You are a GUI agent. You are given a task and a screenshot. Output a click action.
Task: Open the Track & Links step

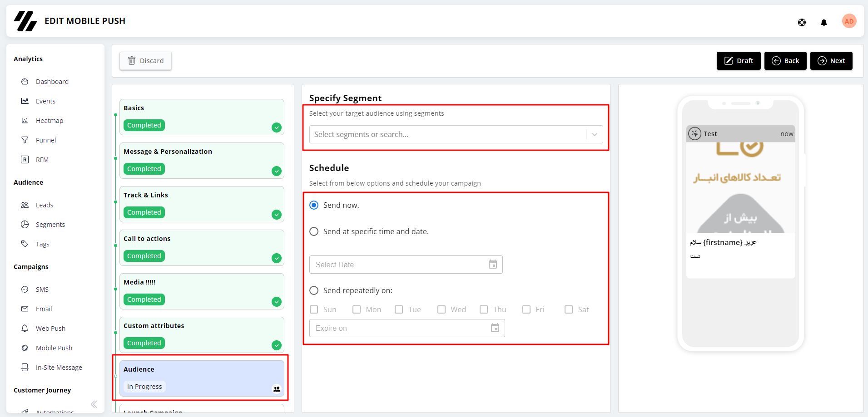pyautogui.click(x=202, y=204)
